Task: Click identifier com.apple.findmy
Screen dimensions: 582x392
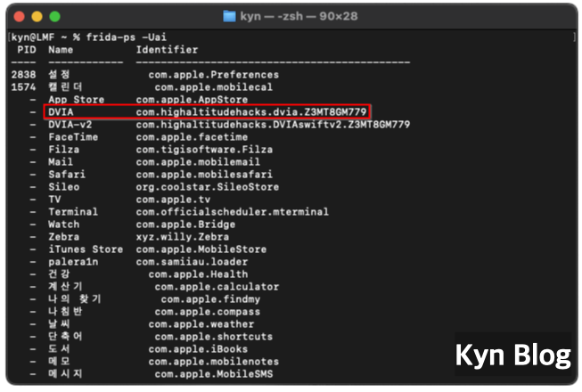Action: (210, 299)
